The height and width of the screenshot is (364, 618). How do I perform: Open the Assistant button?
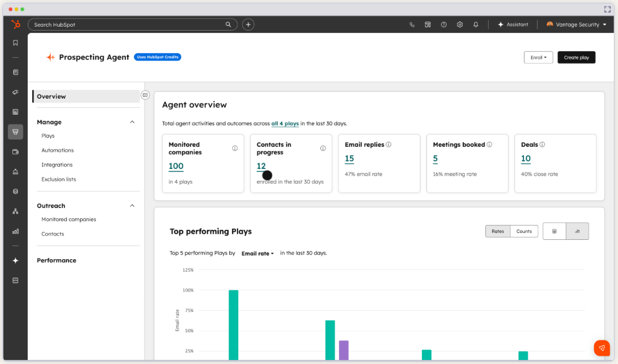[x=513, y=24]
